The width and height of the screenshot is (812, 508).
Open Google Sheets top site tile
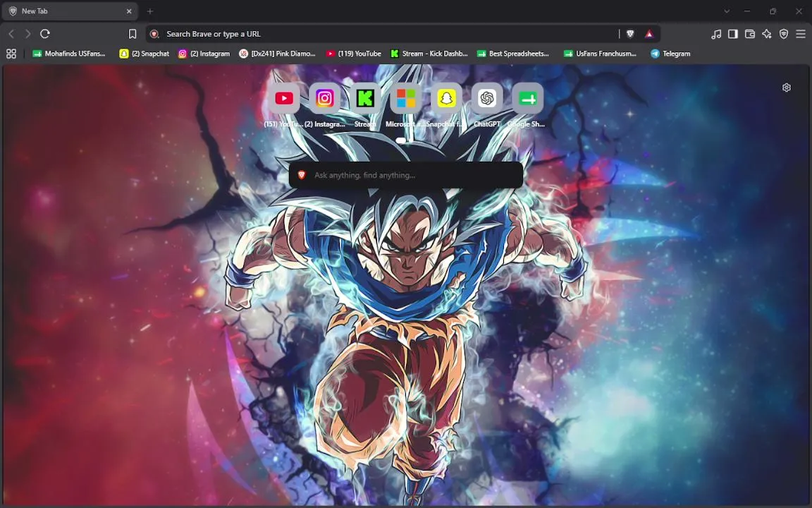(x=527, y=98)
